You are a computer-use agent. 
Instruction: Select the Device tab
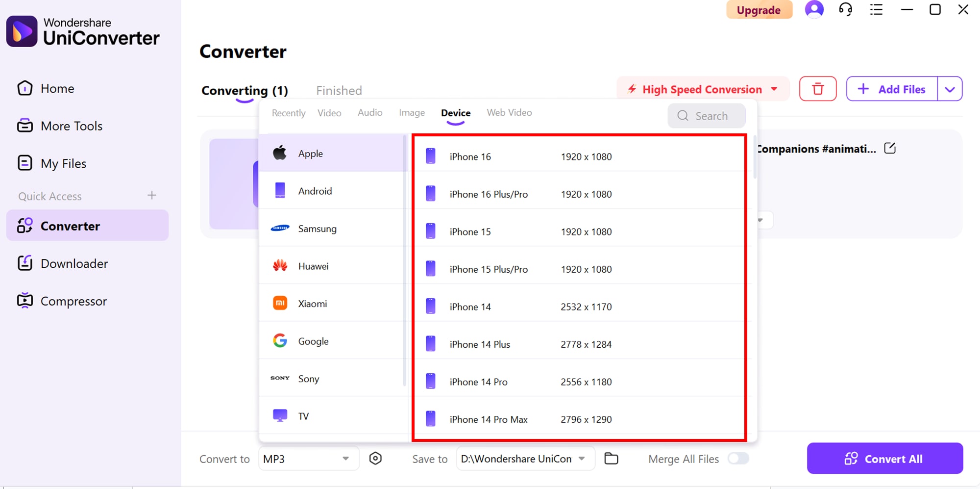[456, 113]
